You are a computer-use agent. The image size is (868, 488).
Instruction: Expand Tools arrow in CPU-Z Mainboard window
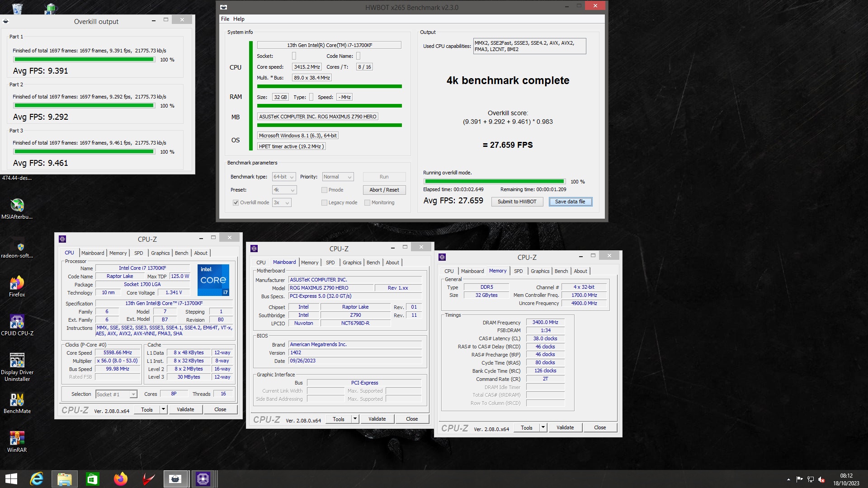(x=355, y=419)
